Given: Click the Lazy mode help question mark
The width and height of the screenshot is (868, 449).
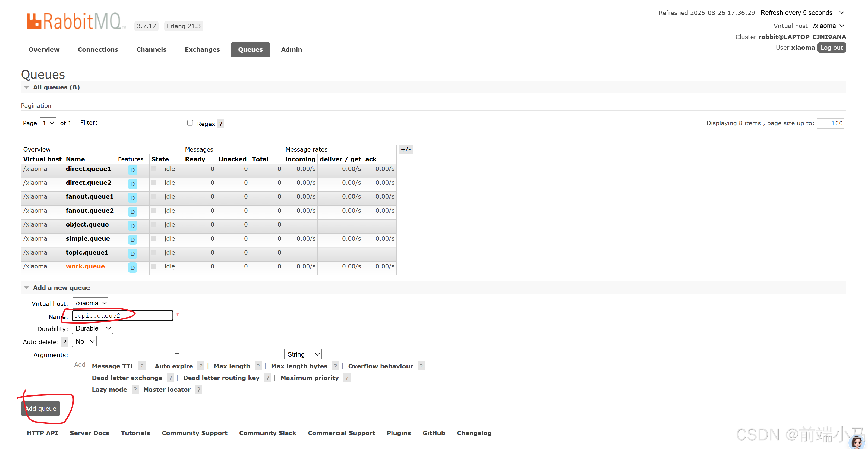Looking at the screenshot, I should 135,390.
